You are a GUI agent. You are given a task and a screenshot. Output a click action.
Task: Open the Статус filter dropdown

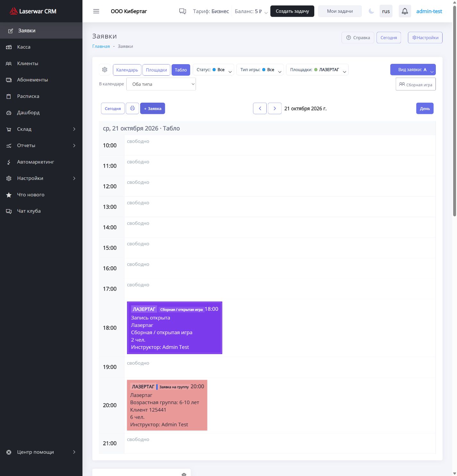[213, 70]
